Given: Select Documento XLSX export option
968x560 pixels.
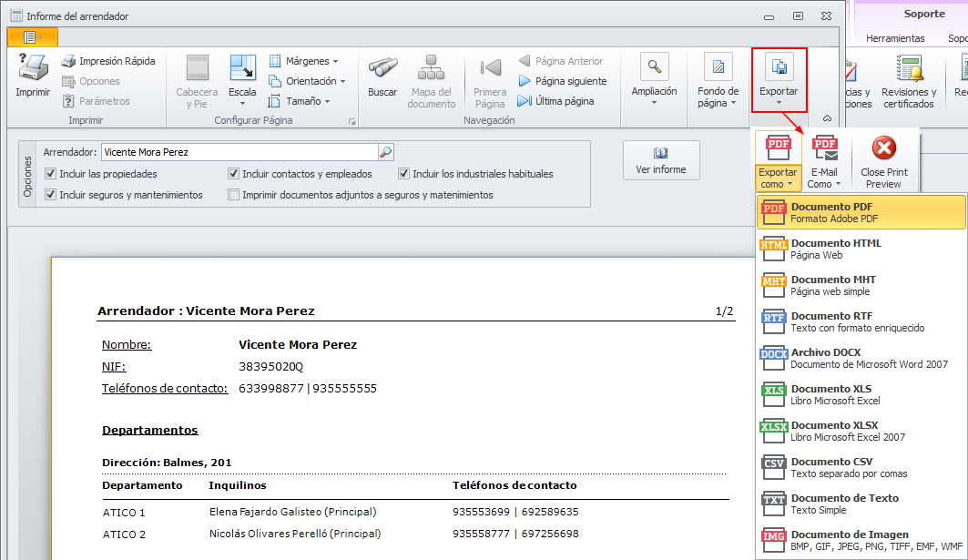Looking at the screenshot, I should [x=861, y=431].
